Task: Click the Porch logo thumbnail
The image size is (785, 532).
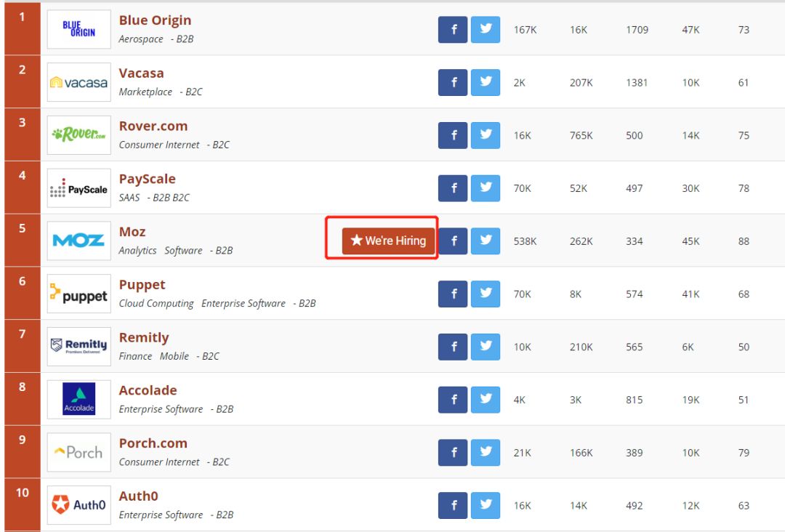Action: (x=79, y=453)
